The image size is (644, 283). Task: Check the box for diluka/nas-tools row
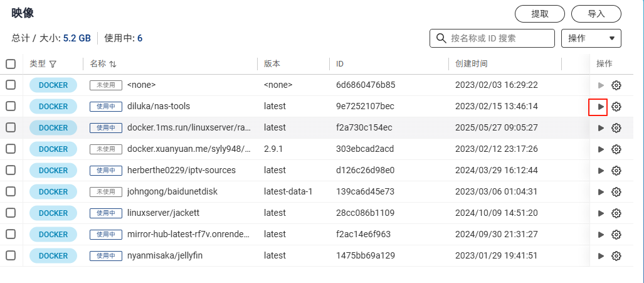(11, 107)
